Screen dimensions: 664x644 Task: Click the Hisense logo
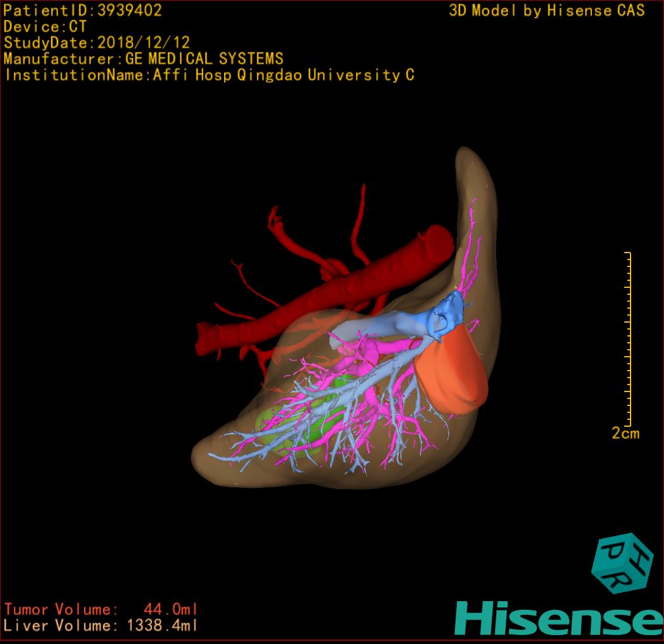click(559, 617)
